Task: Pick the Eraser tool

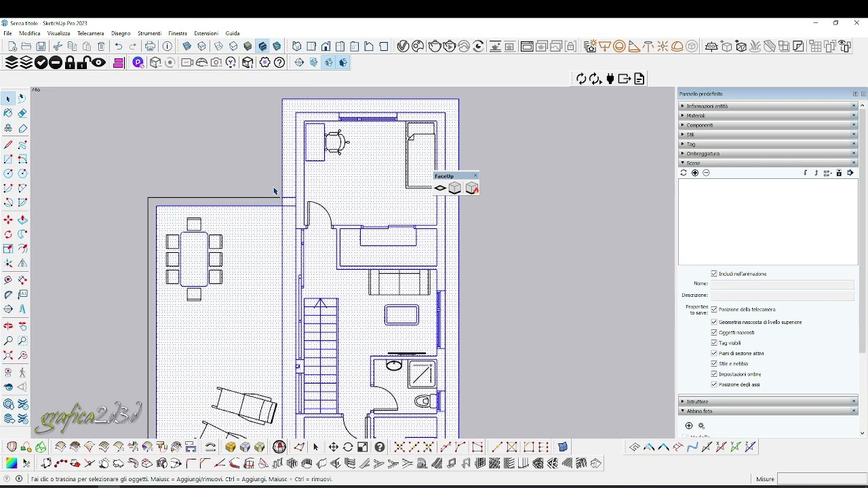Action: point(22,113)
